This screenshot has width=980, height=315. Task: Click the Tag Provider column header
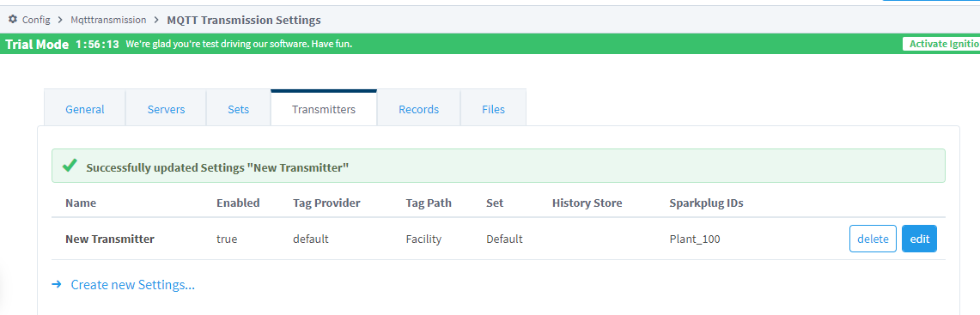[x=326, y=203]
